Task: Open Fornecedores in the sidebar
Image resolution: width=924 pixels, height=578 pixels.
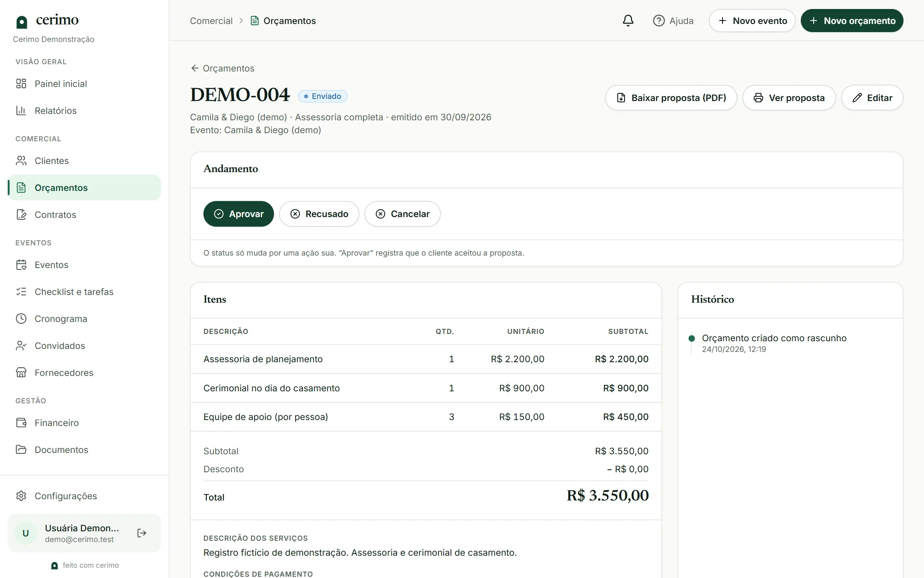Action: tap(84, 373)
